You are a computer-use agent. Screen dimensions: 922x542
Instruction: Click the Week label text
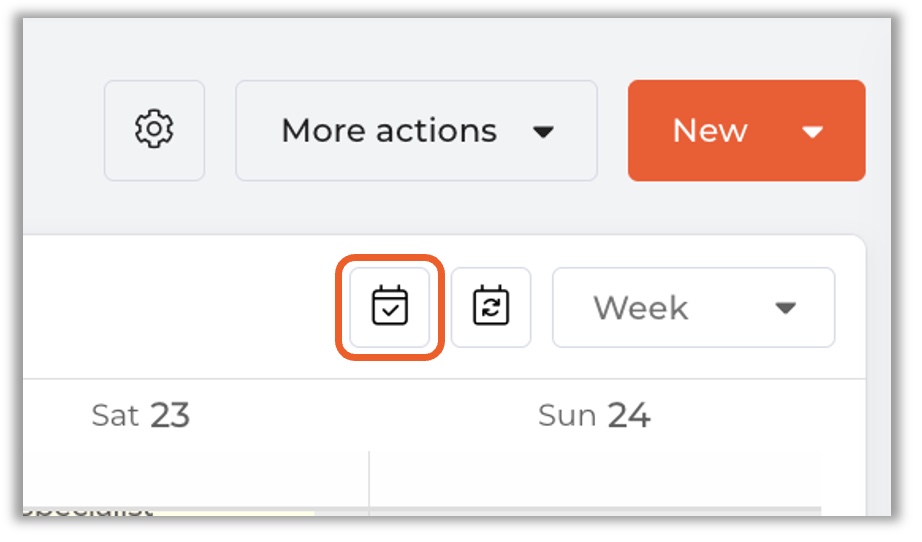point(641,308)
